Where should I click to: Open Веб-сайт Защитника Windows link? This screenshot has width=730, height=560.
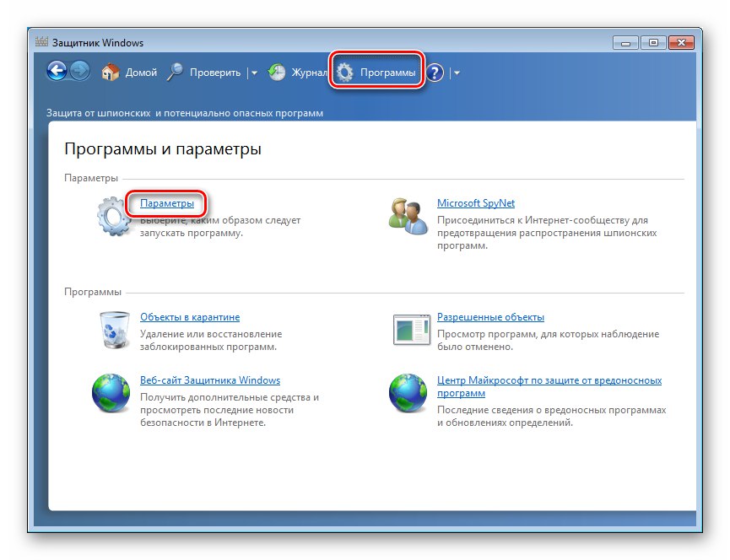[210, 380]
